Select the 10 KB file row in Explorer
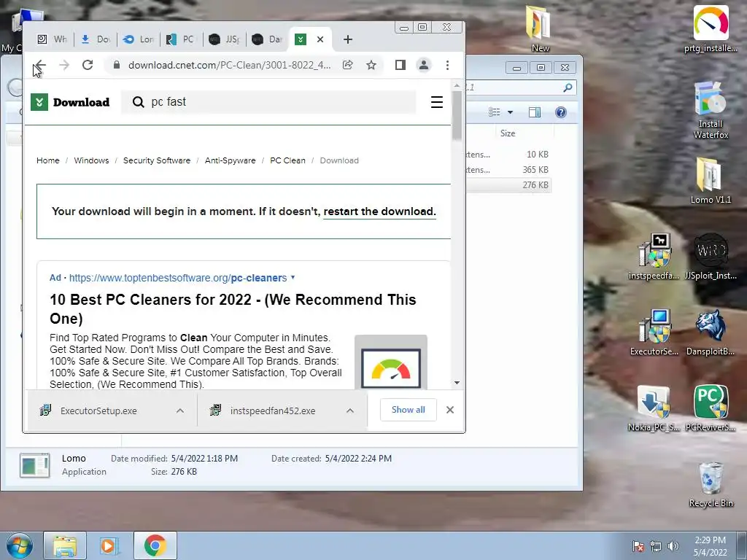Screen dimensions: 747x560 point(508,155)
